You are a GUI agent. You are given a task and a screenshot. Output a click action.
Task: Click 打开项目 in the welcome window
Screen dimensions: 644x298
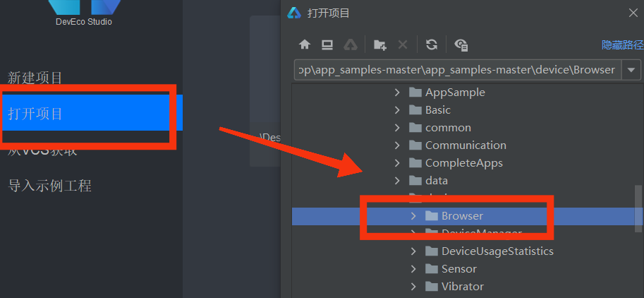tap(35, 114)
